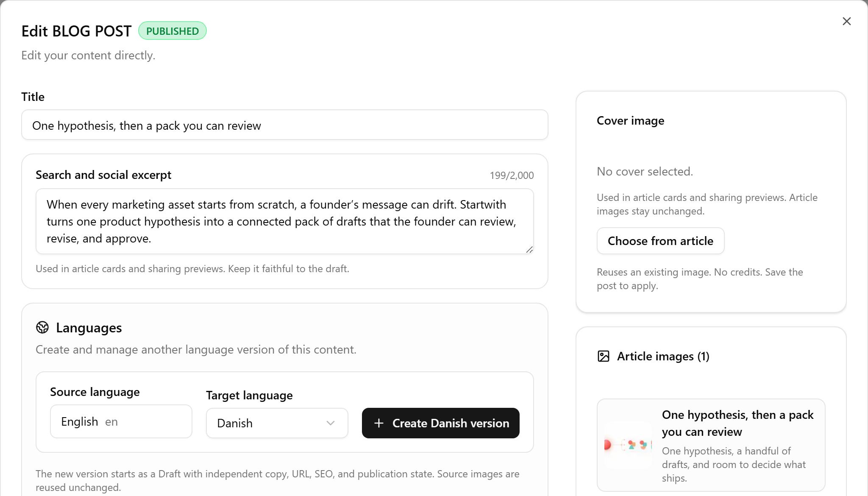Create the Danish version of the post
The height and width of the screenshot is (496, 868).
pos(441,423)
